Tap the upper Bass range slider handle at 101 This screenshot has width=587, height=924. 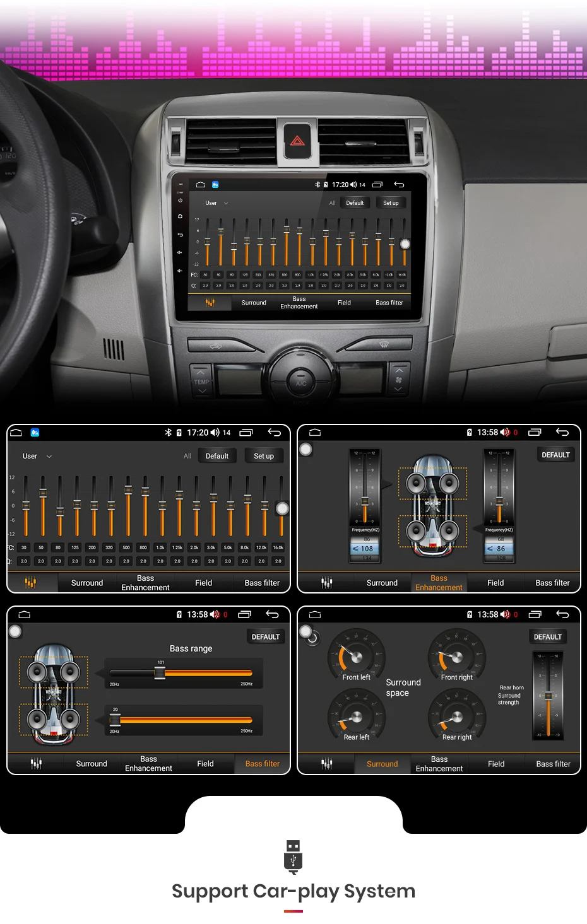[x=160, y=673]
